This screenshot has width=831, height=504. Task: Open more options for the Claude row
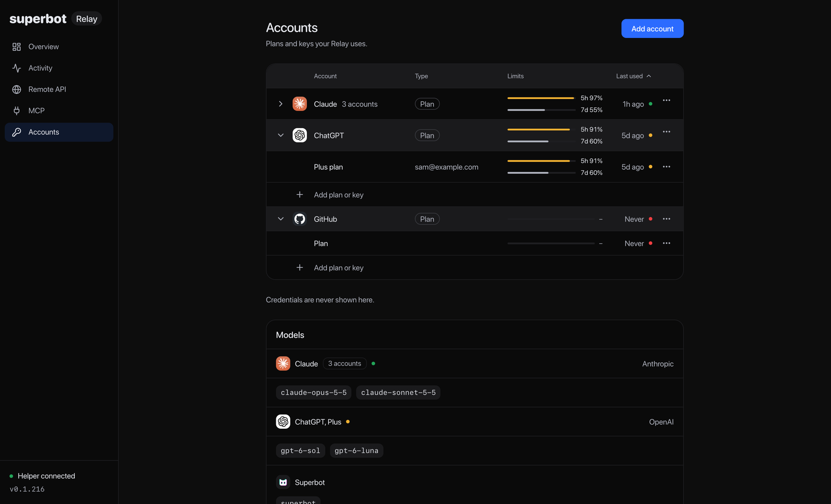pyautogui.click(x=666, y=100)
